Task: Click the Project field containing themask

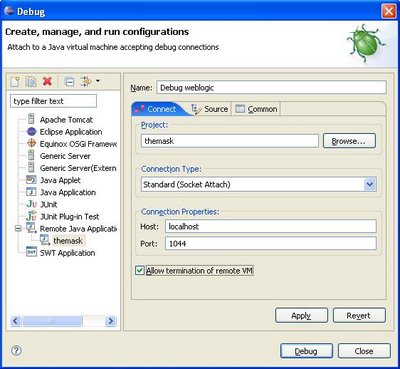Action: (x=230, y=141)
